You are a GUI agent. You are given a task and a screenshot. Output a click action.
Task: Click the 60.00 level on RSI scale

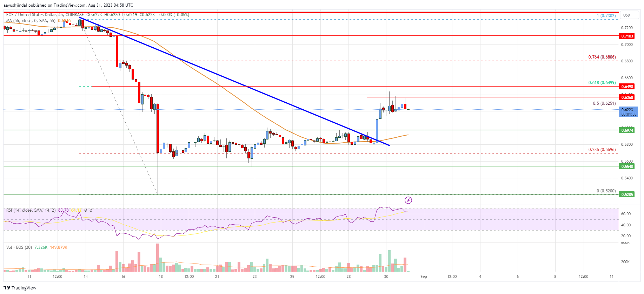[x=626, y=214]
